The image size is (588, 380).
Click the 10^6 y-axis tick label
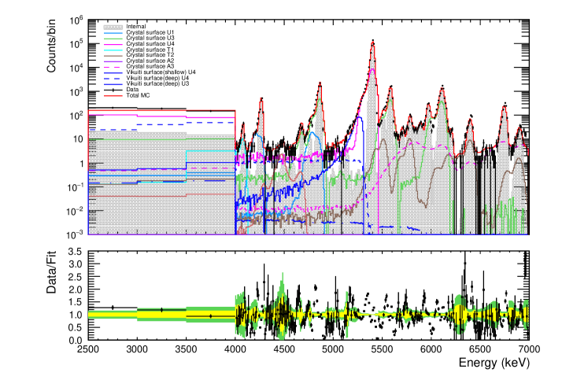tap(76, 20)
